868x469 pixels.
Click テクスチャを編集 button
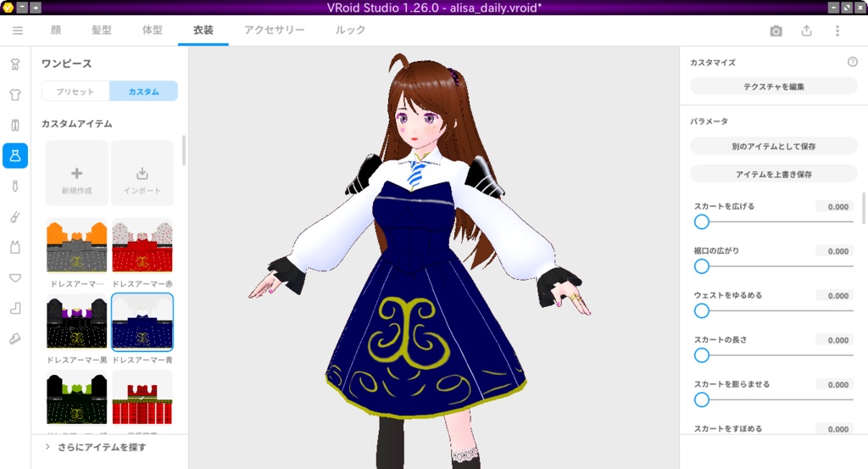[774, 87]
